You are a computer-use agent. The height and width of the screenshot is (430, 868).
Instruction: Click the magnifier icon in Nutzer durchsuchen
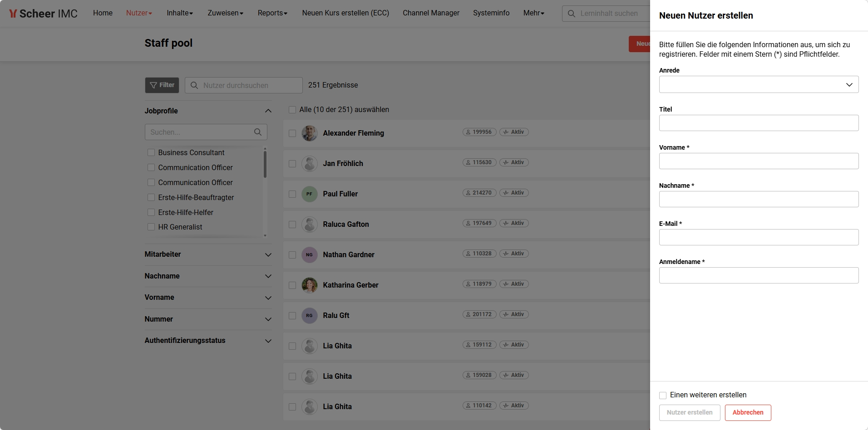(x=194, y=85)
